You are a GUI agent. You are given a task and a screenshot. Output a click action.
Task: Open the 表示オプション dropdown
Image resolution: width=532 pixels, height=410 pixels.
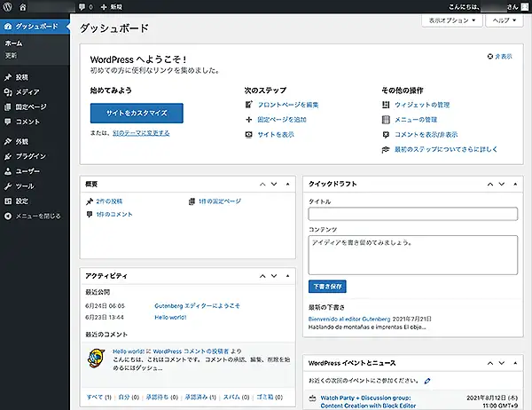pyautogui.click(x=452, y=20)
